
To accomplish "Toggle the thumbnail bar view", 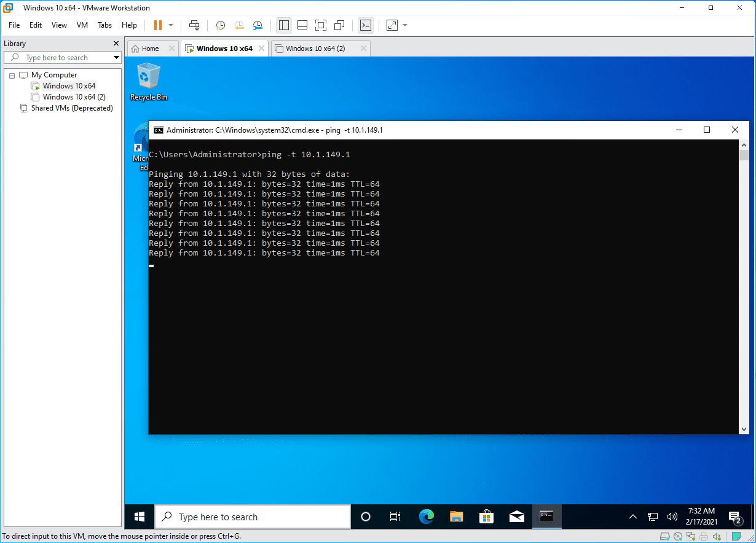I will point(302,25).
